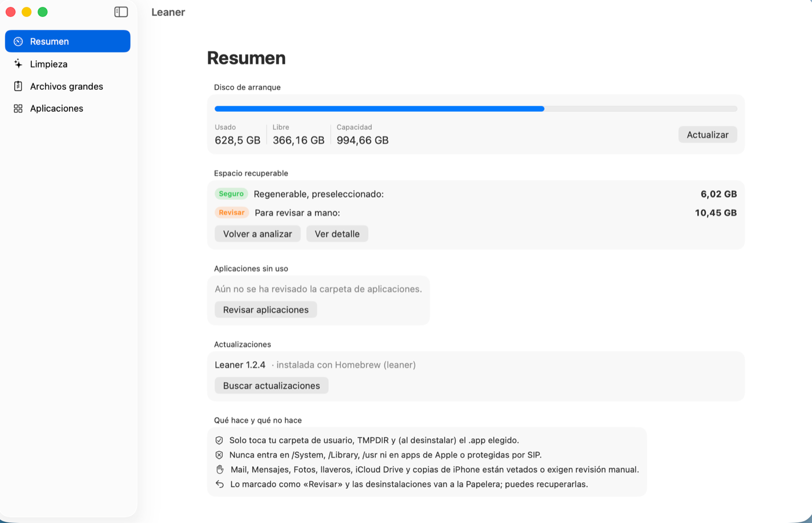Click 'instalada con Homebrew (leaner)' text
This screenshot has width=812, height=523.
pos(346,365)
